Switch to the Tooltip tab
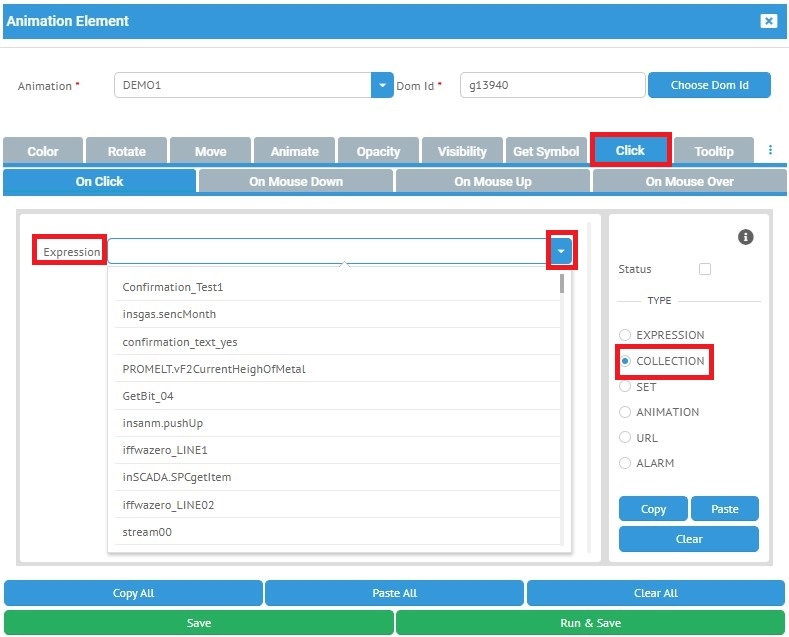 click(x=714, y=151)
